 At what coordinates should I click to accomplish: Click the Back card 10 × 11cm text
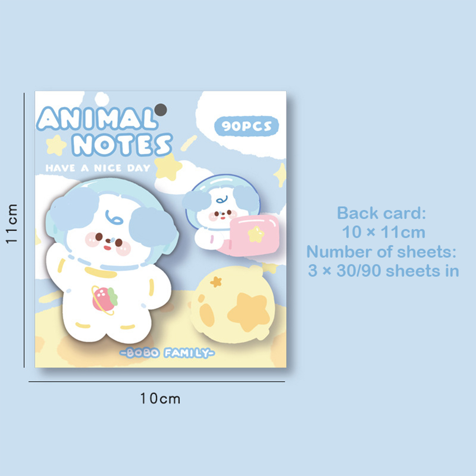(x=382, y=223)
